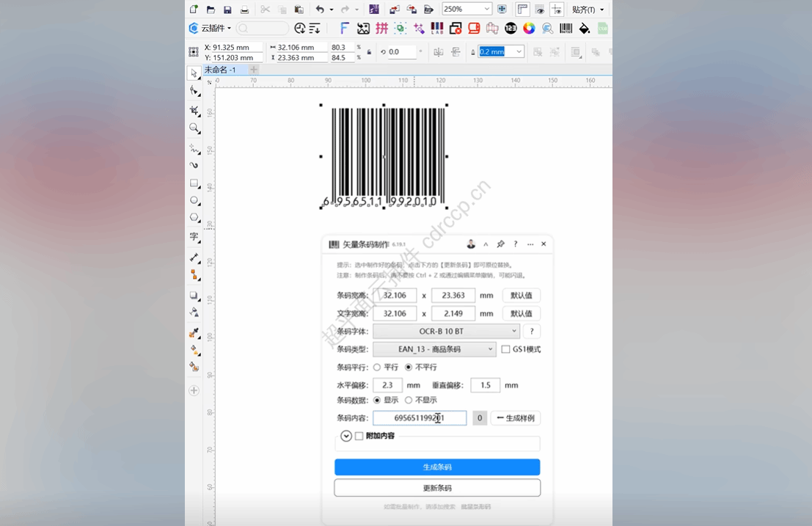The image size is (812, 526).
Task: Click the 生成样例 button
Action: click(515, 418)
